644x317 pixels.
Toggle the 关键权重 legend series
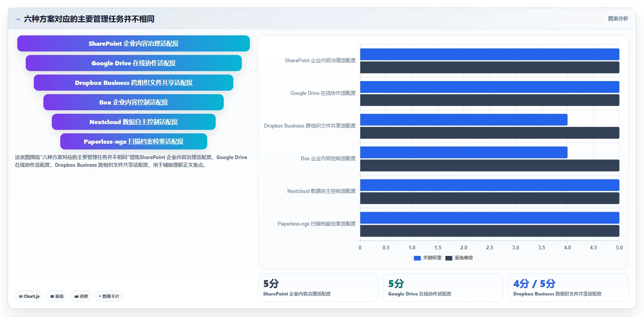(428, 258)
